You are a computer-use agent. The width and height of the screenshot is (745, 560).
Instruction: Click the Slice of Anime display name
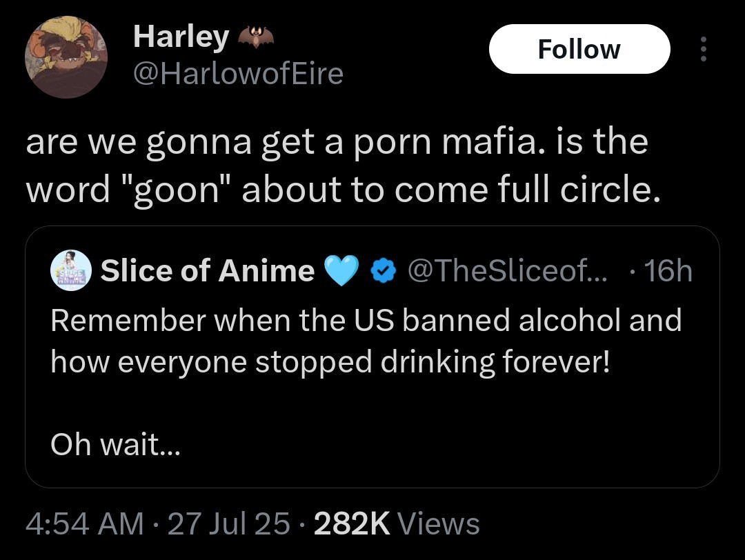click(x=207, y=271)
